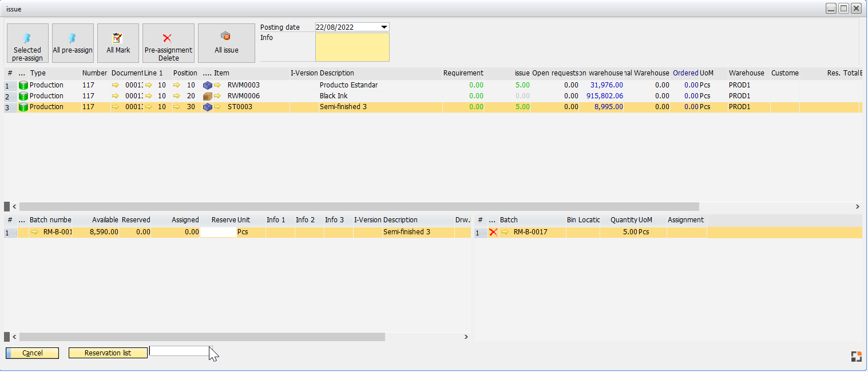This screenshot has height=372, width=868.
Task: Select row header 3 in the upper table
Action: click(x=10, y=107)
